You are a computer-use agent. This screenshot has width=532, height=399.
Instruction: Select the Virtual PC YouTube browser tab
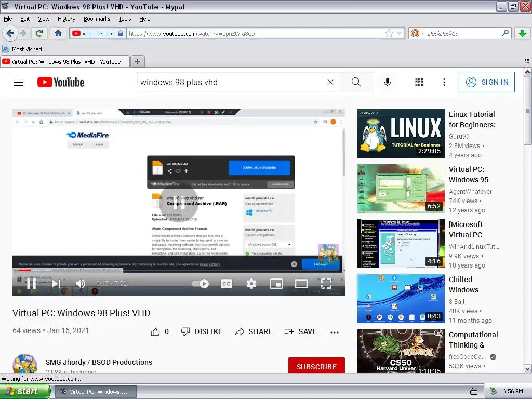pos(64,62)
